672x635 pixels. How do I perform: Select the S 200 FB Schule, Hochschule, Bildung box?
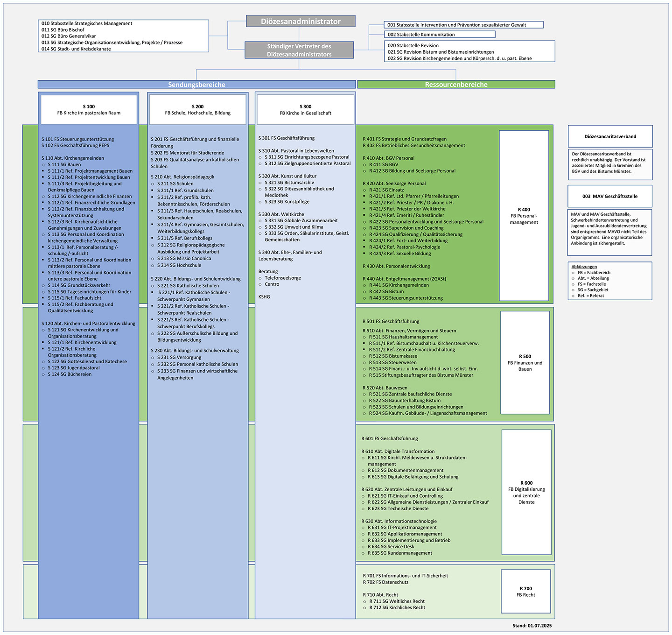pyautogui.click(x=197, y=110)
